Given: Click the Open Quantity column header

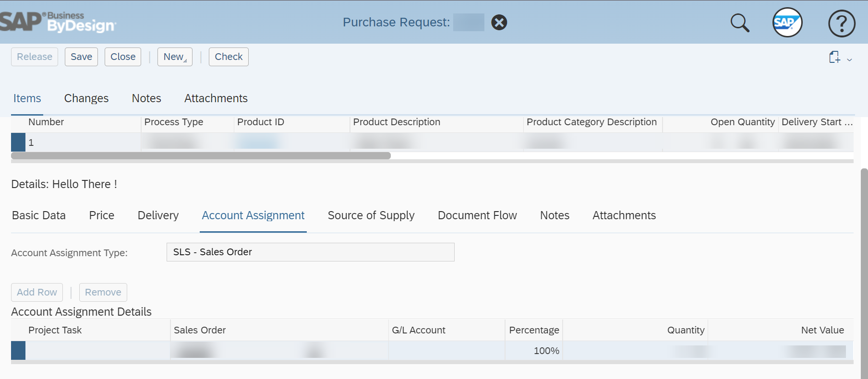Looking at the screenshot, I should point(742,122).
